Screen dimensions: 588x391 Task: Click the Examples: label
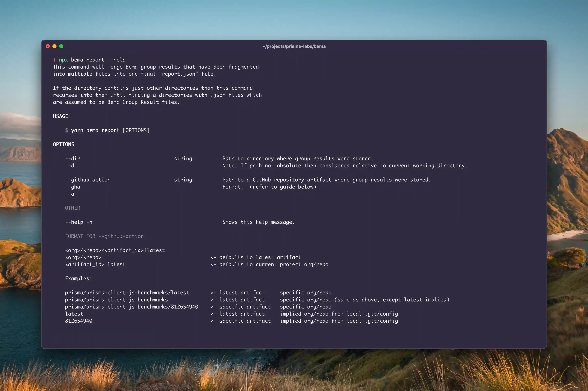(x=78, y=279)
